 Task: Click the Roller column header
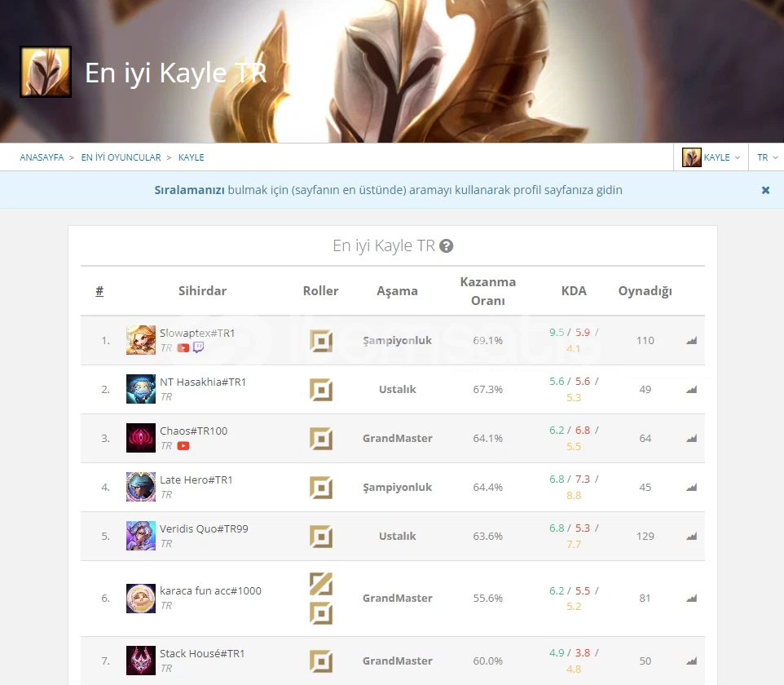(x=320, y=290)
